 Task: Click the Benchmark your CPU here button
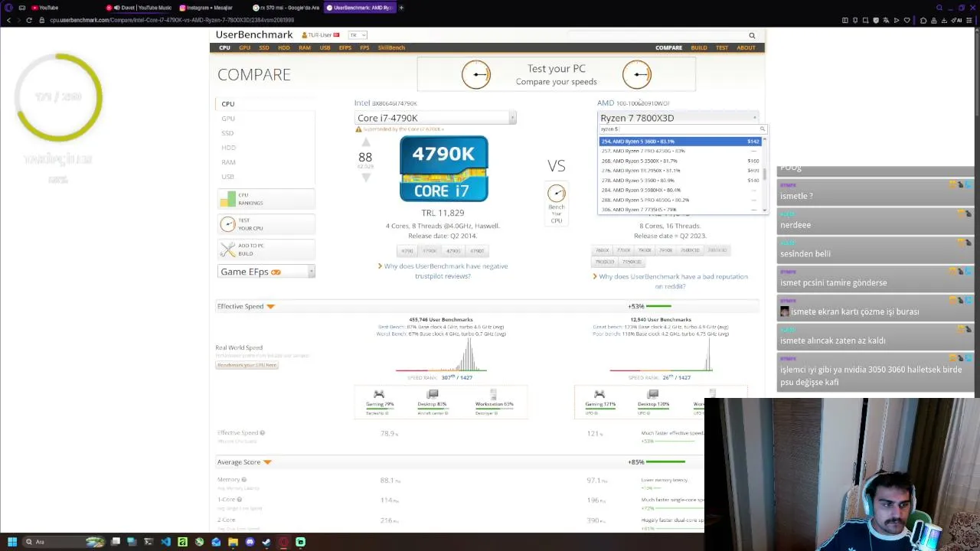coord(247,365)
